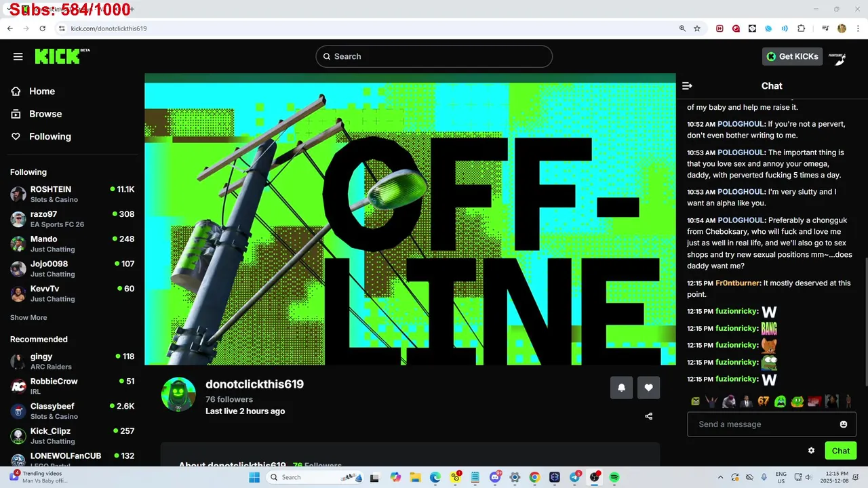Expand Show More under Following
The image size is (868, 488).
point(28,317)
